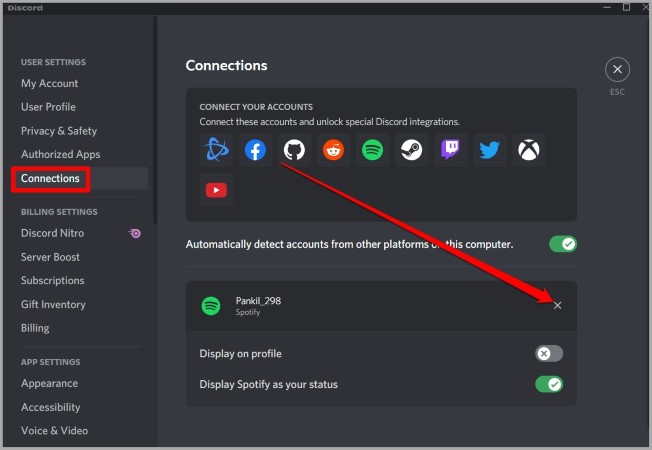
Task: Remove the Pankil_298 Spotify connection
Action: click(558, 305)
